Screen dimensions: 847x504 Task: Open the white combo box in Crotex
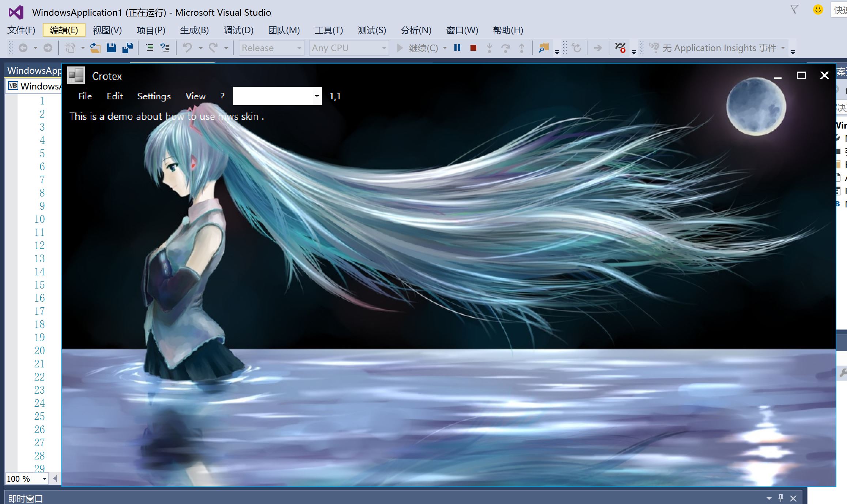(x=317, y=96)
